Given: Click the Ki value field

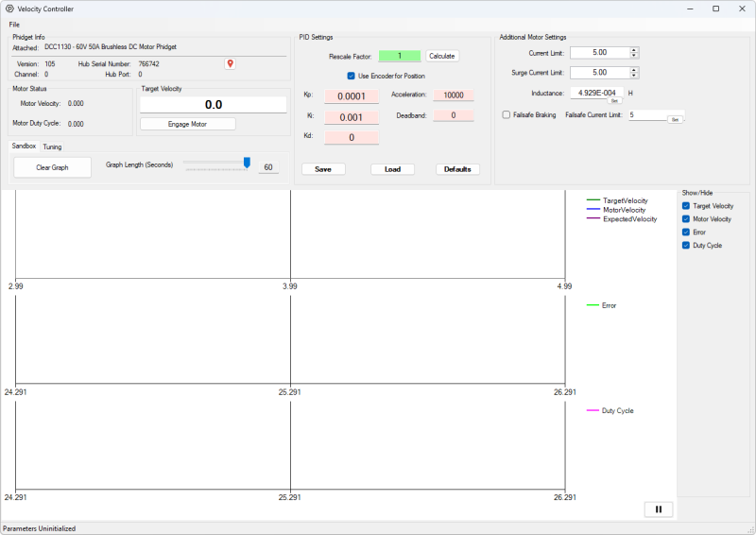Looking at the screenshot, I should tap(352, 117).
